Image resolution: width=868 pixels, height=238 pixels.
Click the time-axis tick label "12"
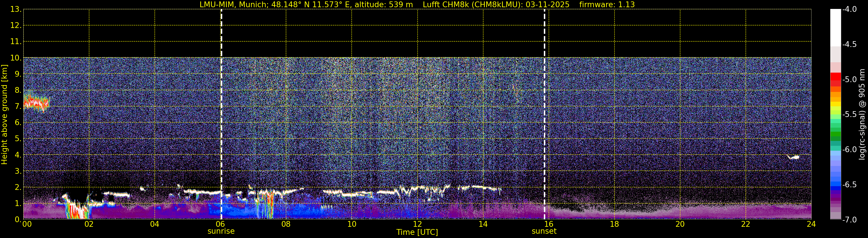417,224
